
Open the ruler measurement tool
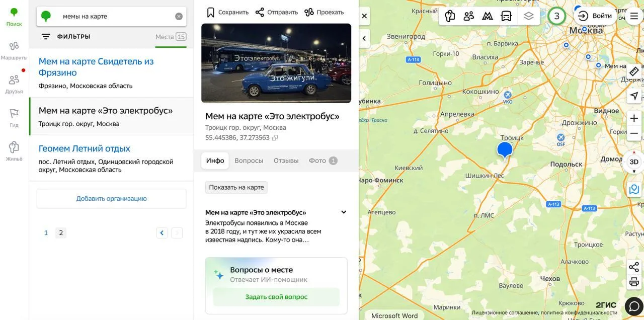point(634,71)
